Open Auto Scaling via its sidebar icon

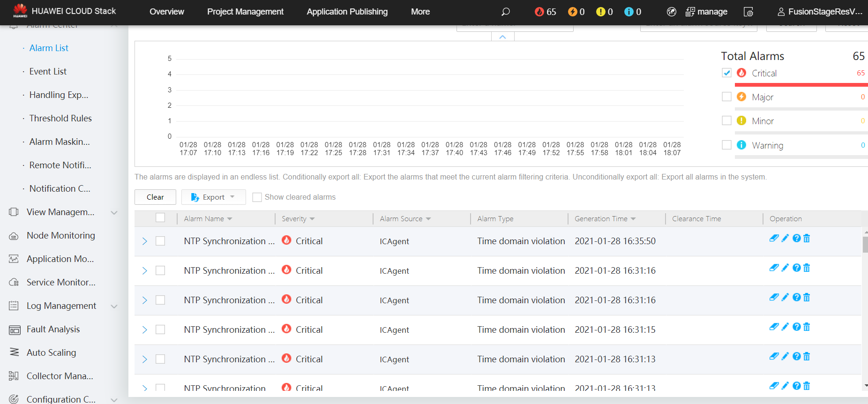15,352
